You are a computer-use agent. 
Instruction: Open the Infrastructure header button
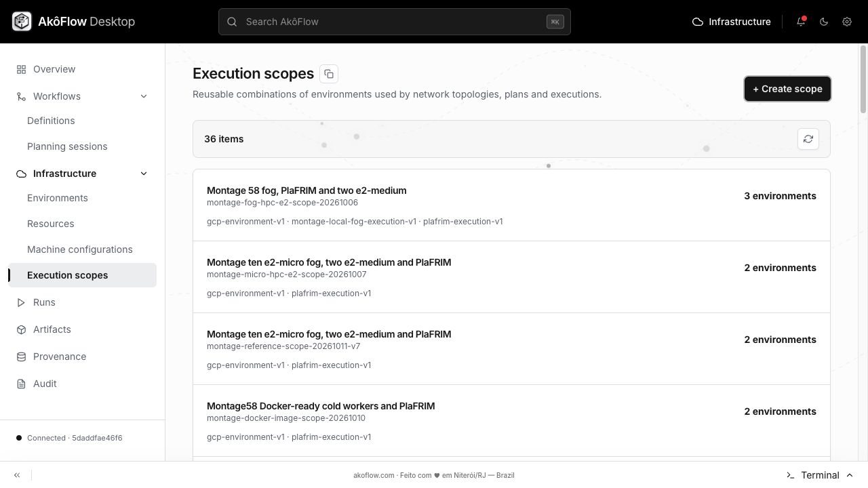[731, 22]
